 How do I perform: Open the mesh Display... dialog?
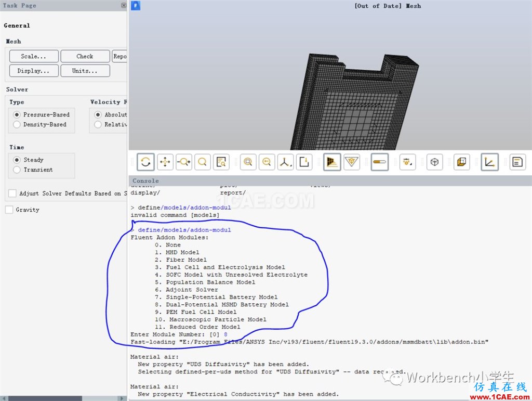(x=34, y=71)
